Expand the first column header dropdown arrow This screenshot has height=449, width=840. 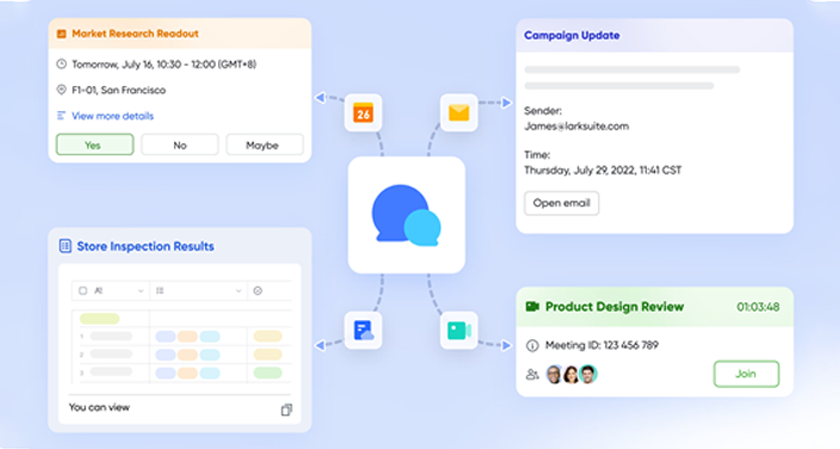139,291
